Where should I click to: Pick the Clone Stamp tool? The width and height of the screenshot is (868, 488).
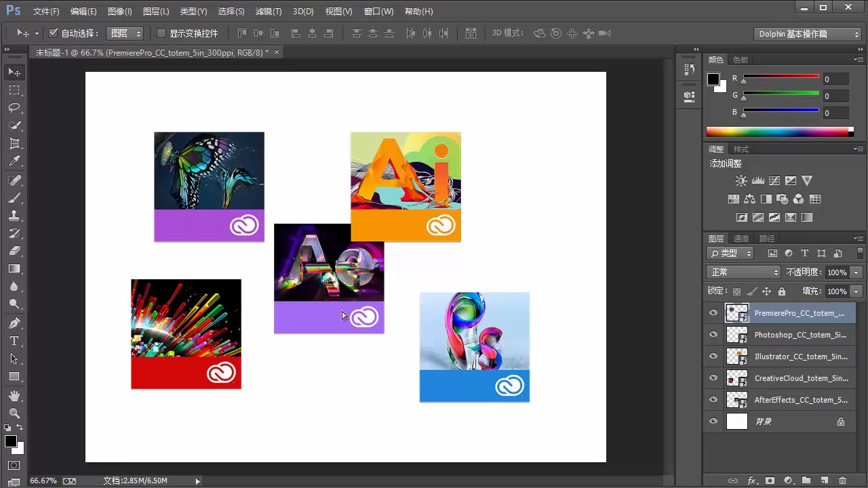(14, 216)
